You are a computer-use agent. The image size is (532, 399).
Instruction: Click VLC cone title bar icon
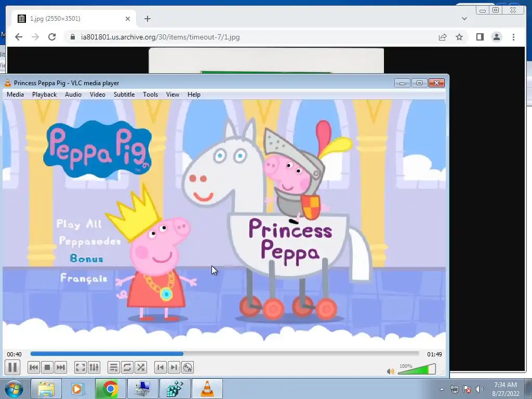[x=7, y=83]
